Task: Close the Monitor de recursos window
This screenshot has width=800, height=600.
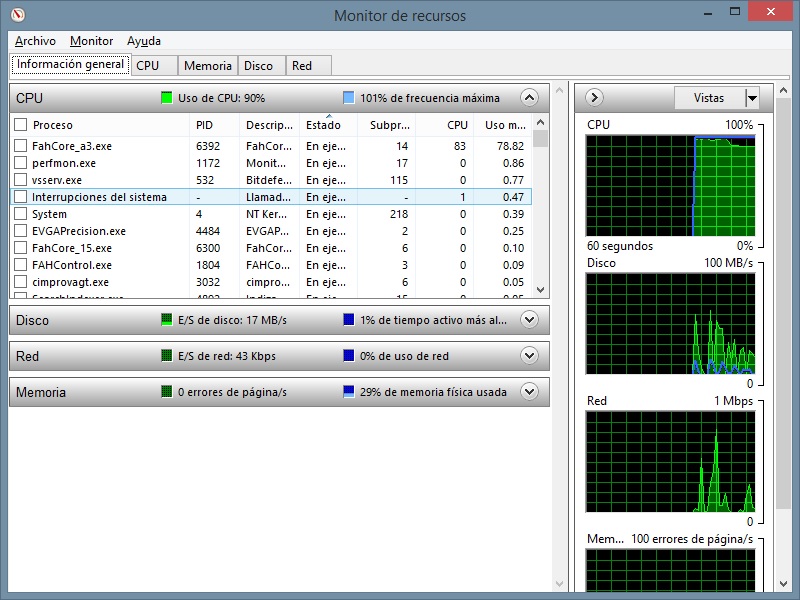Action: [x=770, y=11]
